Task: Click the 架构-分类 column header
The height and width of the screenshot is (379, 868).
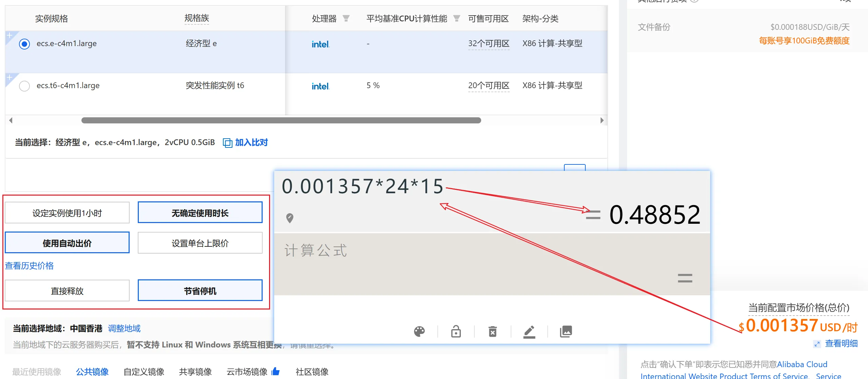Action: coord(541,19)
